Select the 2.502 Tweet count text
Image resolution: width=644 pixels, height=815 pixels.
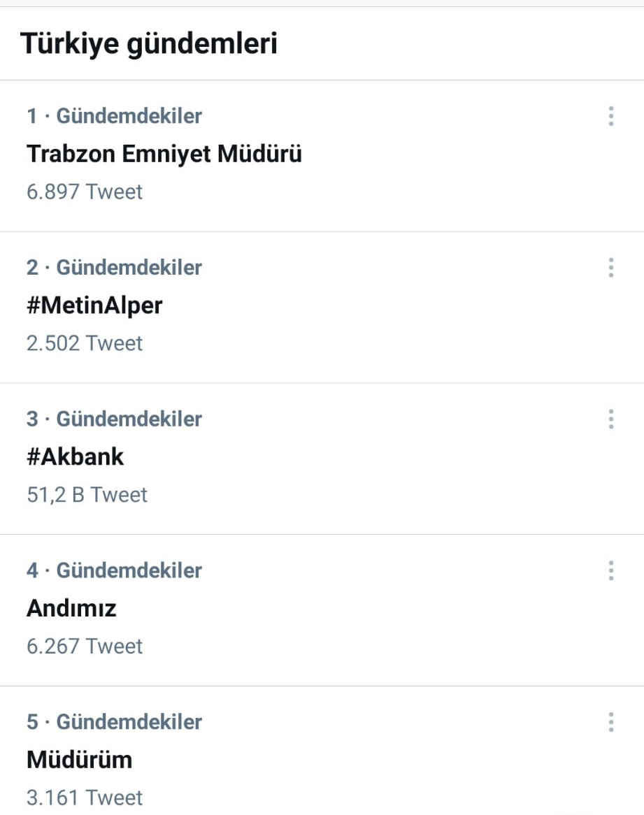coord(85,343)
